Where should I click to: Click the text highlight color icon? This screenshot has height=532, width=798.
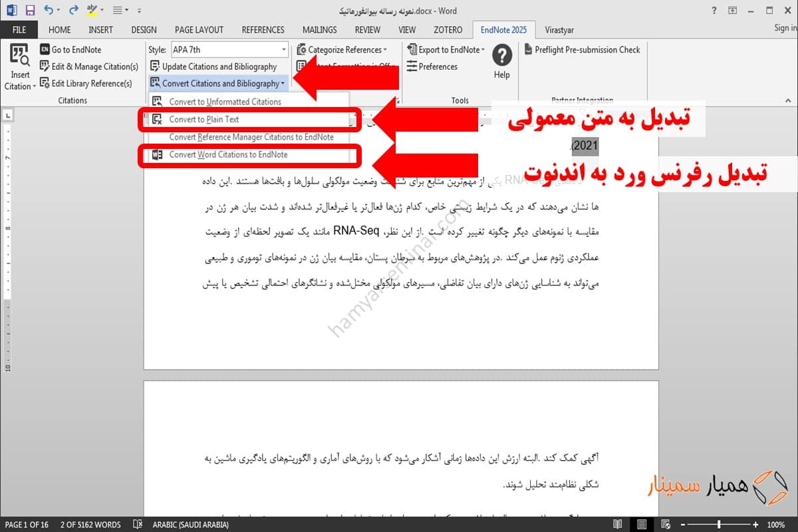tap(92, 11)
